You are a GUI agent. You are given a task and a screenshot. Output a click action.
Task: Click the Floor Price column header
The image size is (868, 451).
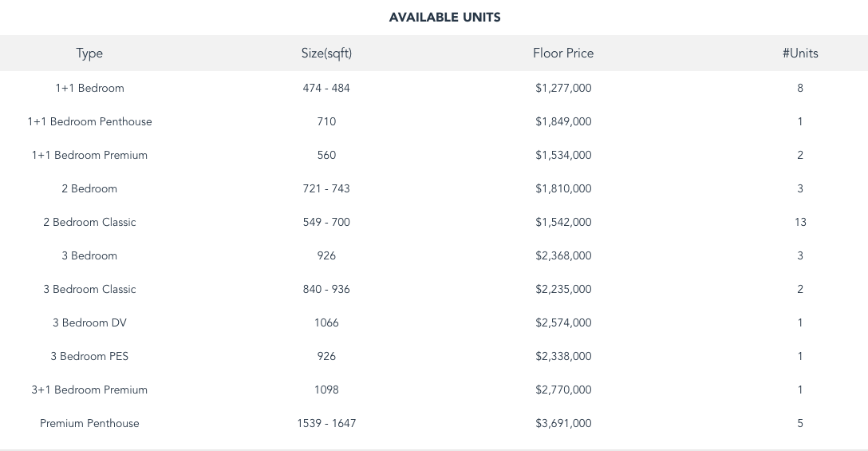[563, 53]
